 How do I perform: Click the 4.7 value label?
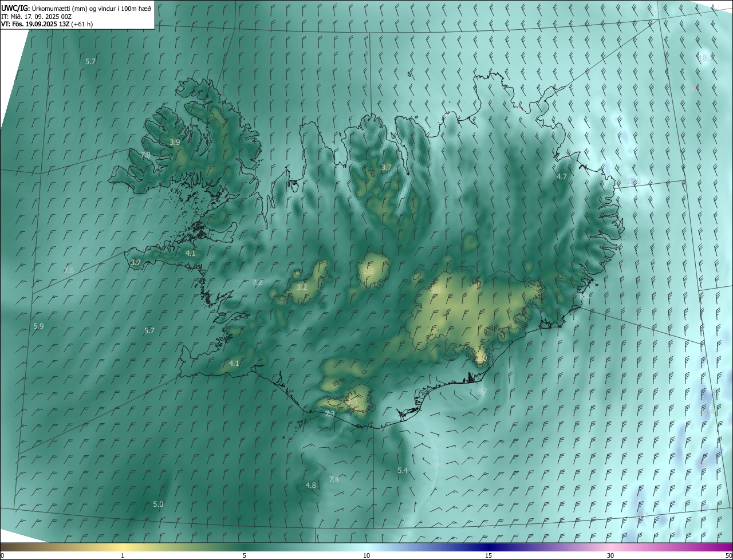(562, 177)
